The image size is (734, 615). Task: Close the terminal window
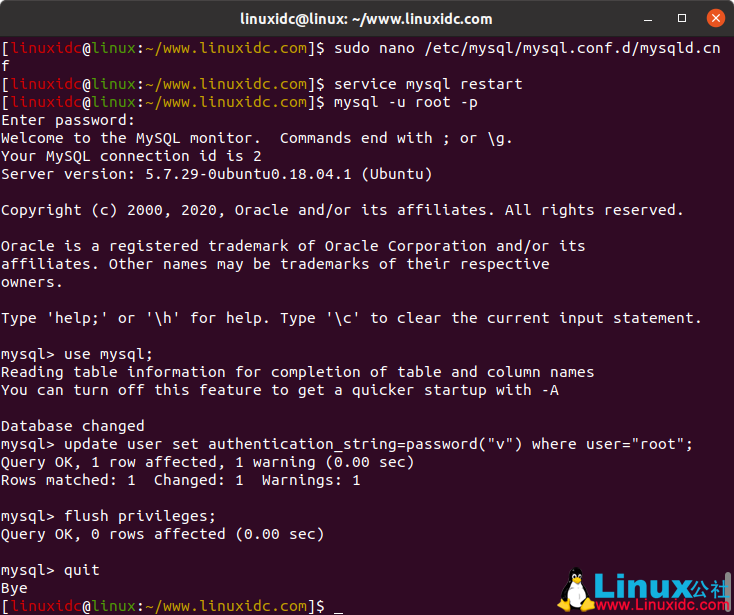click(716, 18)
